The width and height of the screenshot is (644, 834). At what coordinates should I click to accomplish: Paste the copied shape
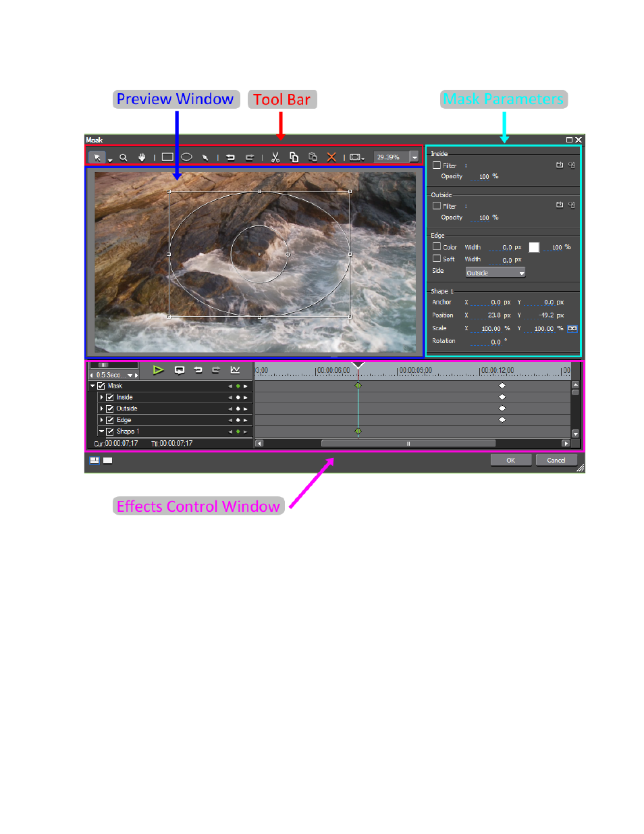(313, 157)
